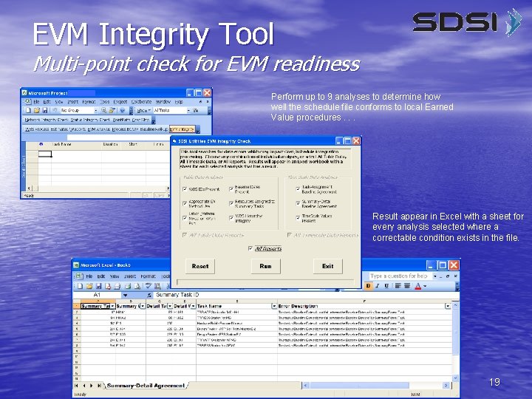Click Excel workbook icon left of File menu
The height and width of the screenshot is (399, 532).
[x=79, y=276]
